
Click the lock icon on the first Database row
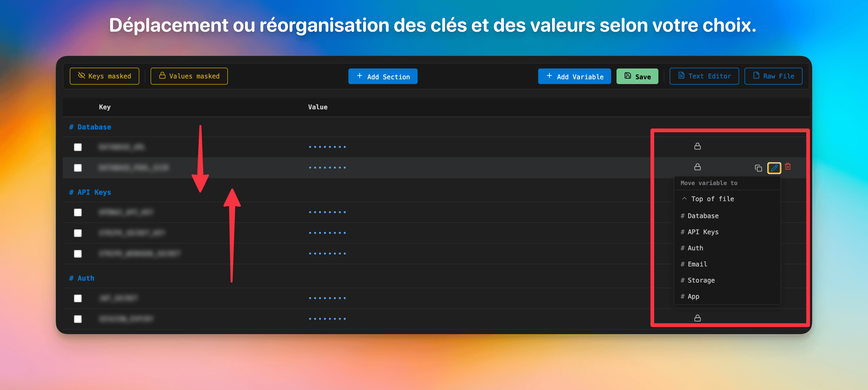point(697,146)
